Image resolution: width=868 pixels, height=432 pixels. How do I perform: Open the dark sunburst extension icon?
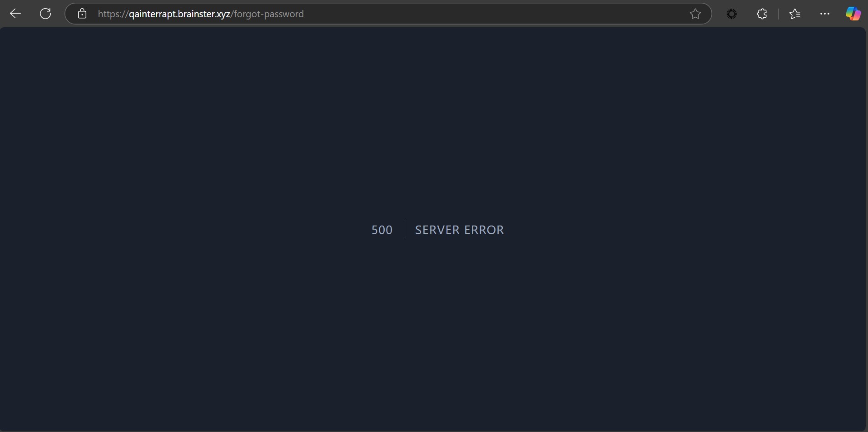(731, 14)
